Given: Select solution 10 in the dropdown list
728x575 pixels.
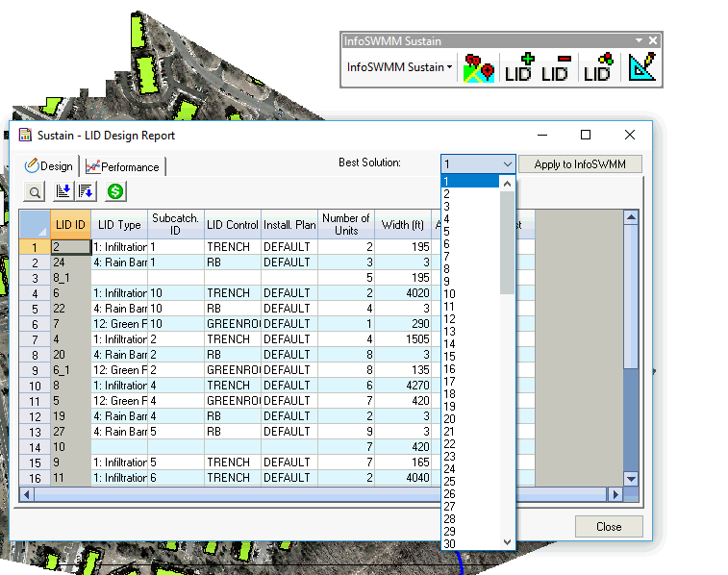Looking at the screenshot, I should click(470, 294).
